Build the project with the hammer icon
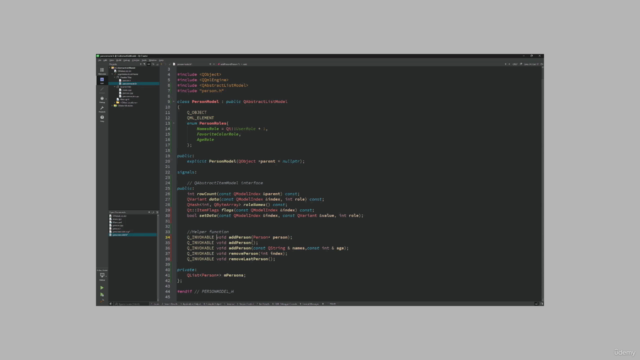 pyautogui.click(x=102, y=301)
